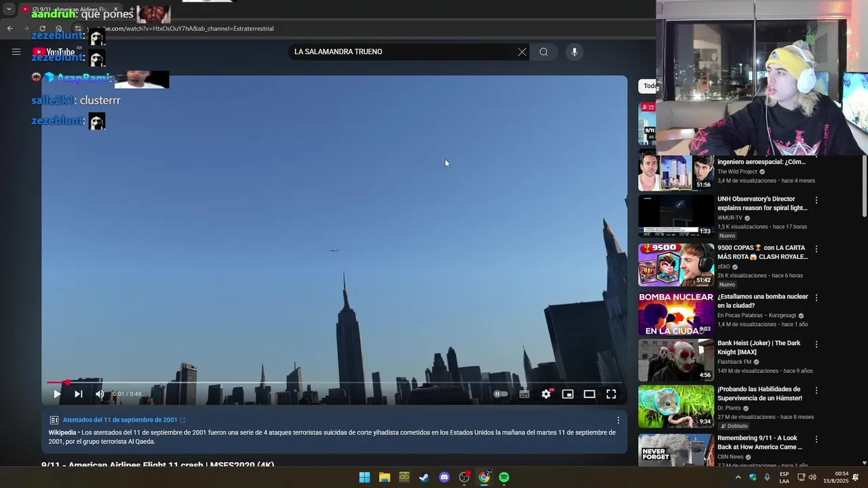Clear the search box text
The image size is (868, 488).
point(522,52)
